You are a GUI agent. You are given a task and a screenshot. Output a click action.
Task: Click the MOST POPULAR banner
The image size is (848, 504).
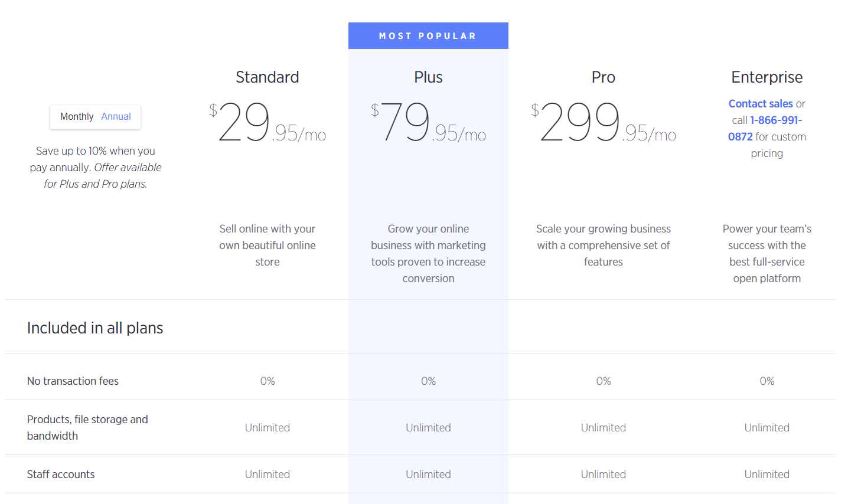pos(428,36)
